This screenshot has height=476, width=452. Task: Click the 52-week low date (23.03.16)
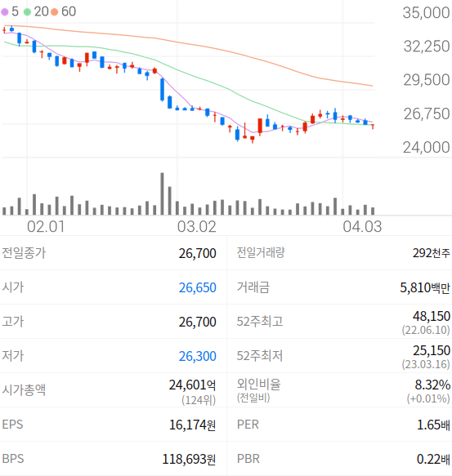(426, 364)
